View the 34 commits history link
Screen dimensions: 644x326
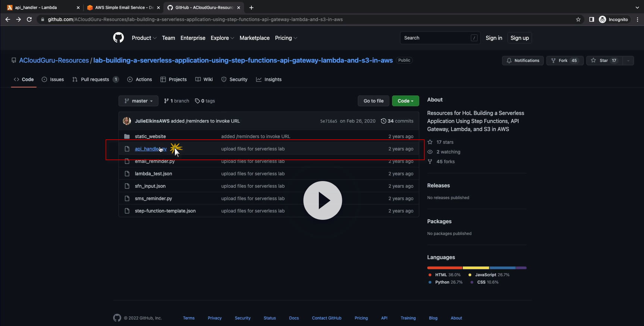[397, 121]
